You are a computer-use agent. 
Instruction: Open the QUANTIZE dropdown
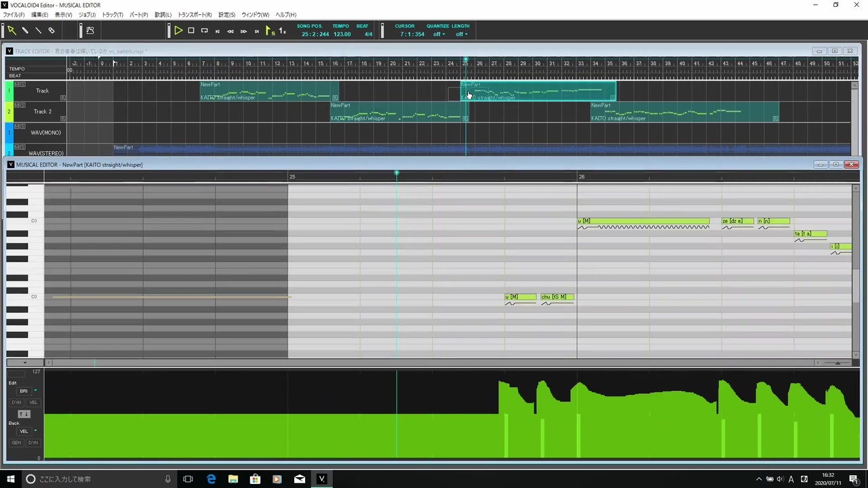[x=439, y=34]
